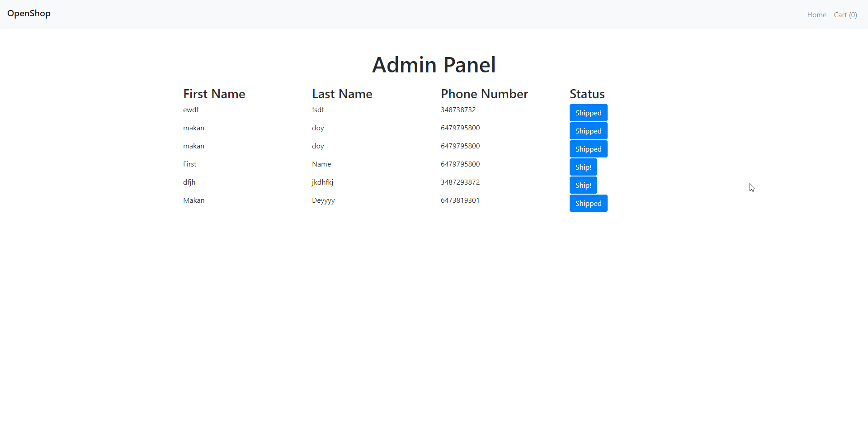The height and width of the screenshot is (424, 868).
Task: Select phone number 3487293872
Action: [460, 182]
